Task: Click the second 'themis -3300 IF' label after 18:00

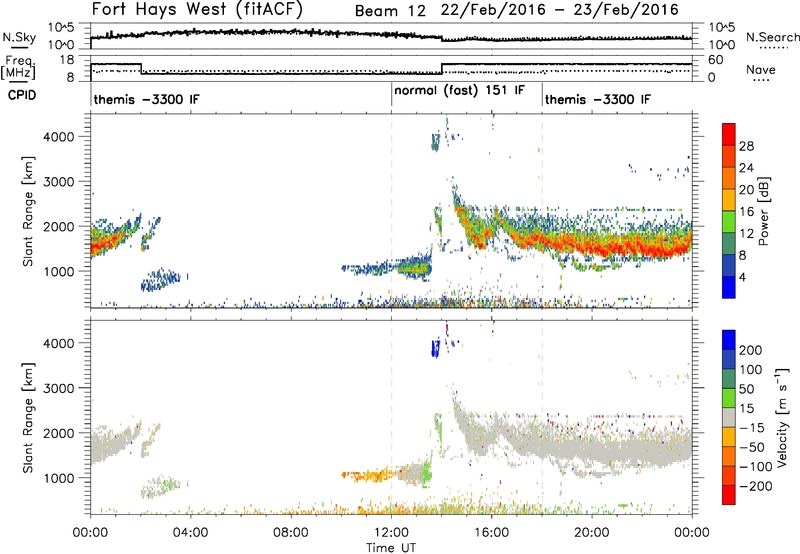Action: 598,99
